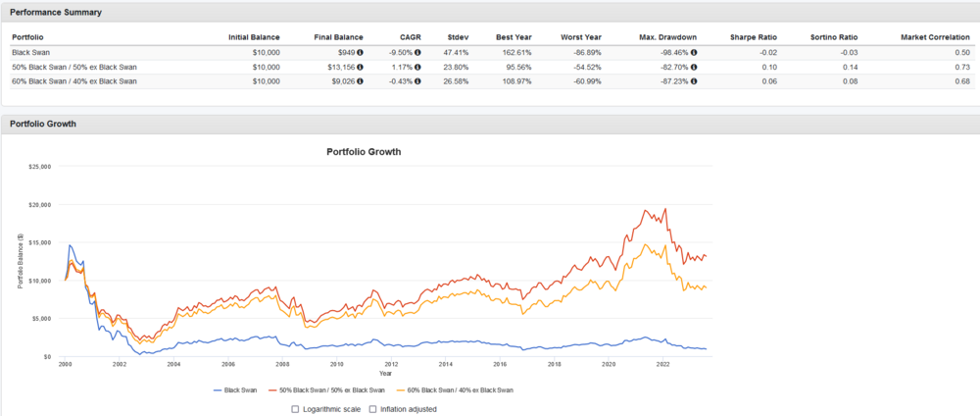The height and width of the screenshot is (416, 980).
Task: Click the Portfolio Growth panel header
Action: (43, 124)
